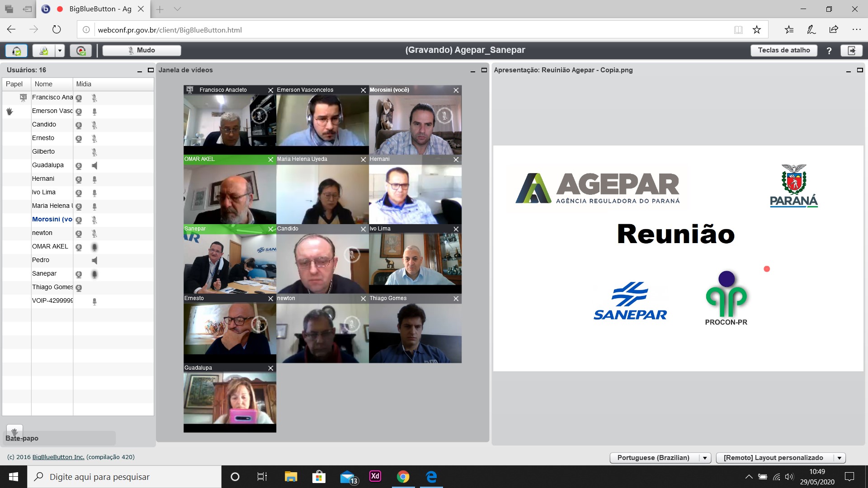Close Emerson Vasconcelos video tile
868x488 pixels.
tap(363, 90)
